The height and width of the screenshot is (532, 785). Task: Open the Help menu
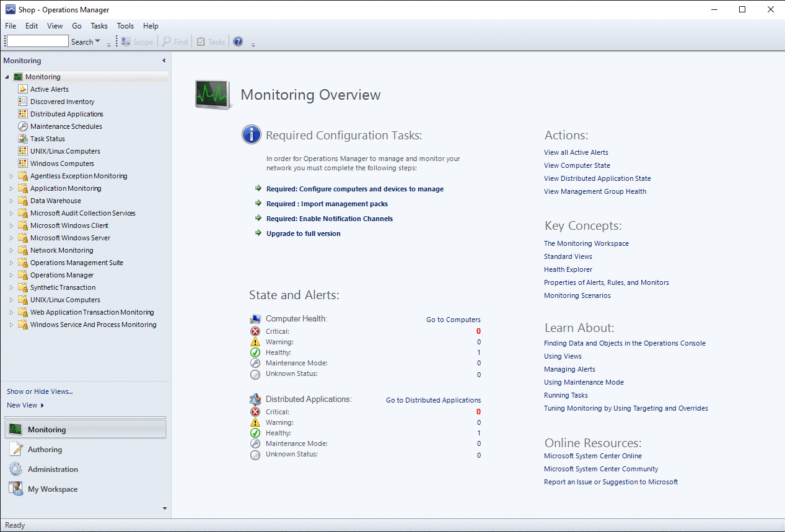tap(151, 26)
